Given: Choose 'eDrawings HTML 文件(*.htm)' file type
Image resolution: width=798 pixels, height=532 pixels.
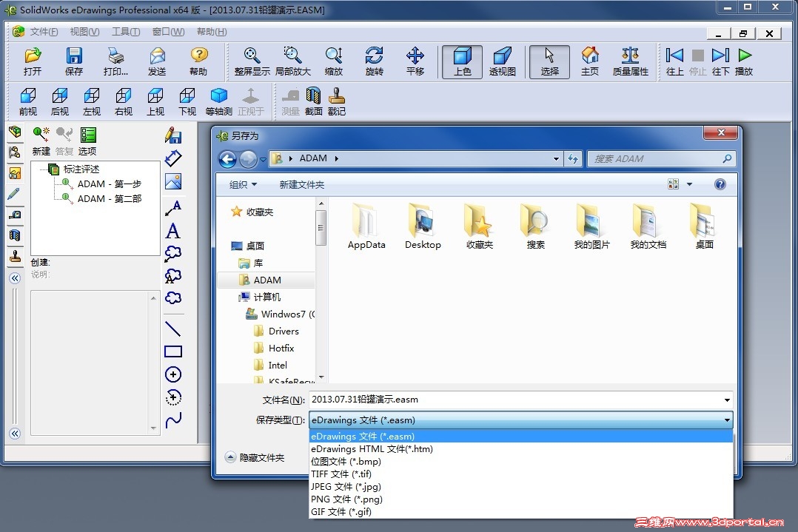Looking at the screenshot, I should 520,449.
